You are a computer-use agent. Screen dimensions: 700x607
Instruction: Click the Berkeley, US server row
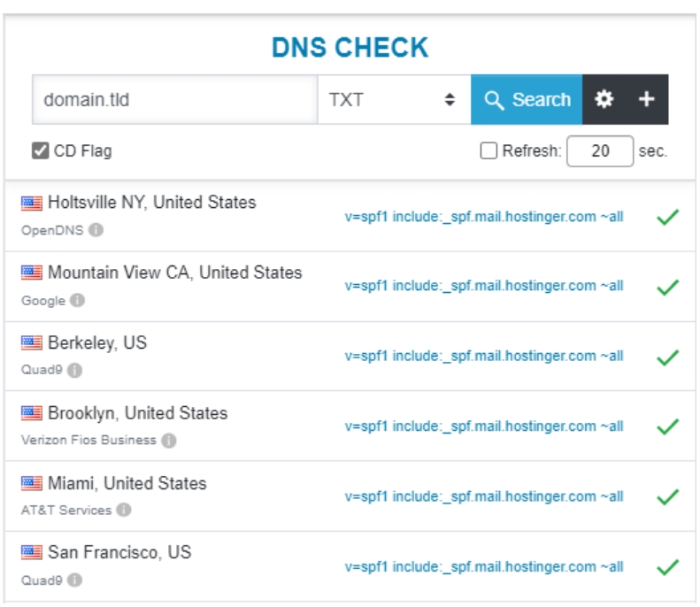(97, 343)
